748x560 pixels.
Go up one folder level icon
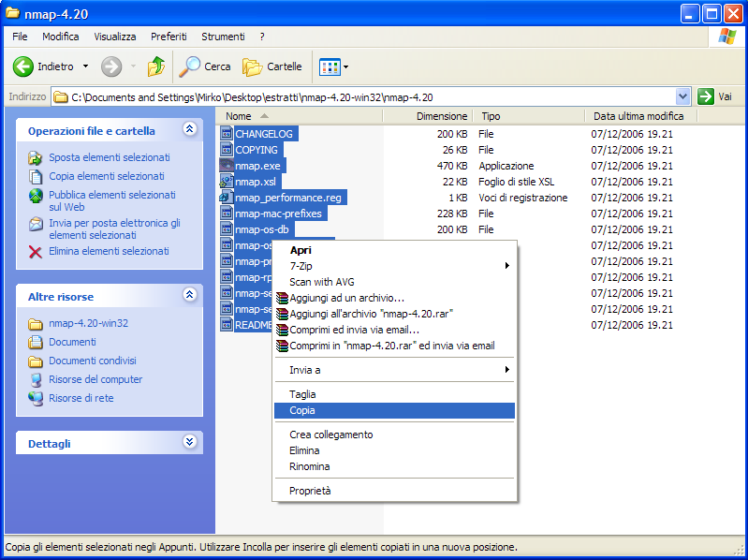(156, 66)
